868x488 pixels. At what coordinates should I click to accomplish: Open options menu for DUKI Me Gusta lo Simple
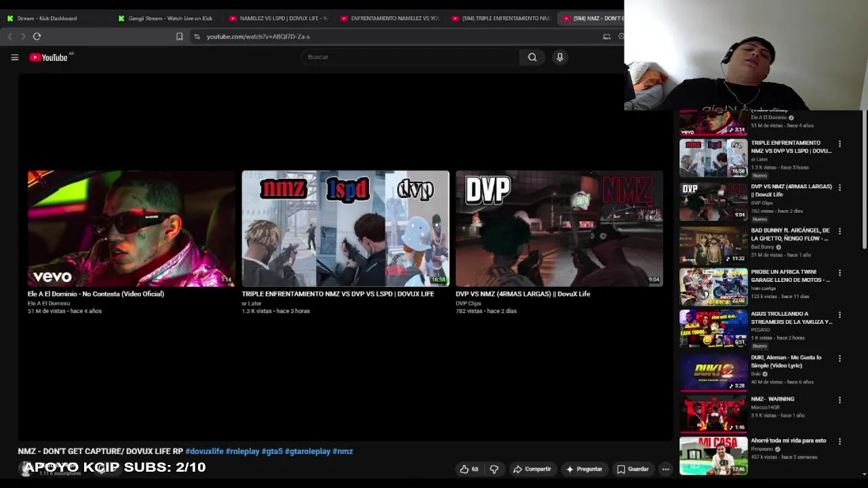[x=840, y=358]
